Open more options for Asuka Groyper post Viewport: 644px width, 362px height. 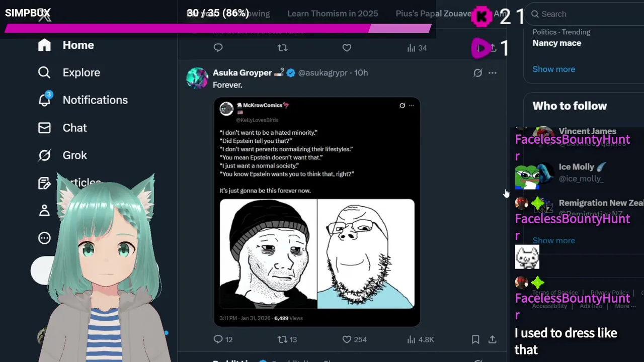pyautogui.click(x=493, y=73)
